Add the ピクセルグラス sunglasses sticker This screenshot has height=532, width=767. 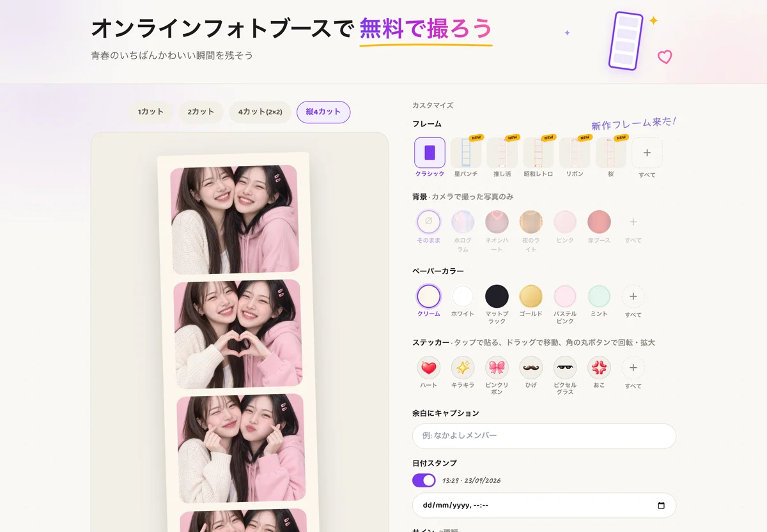point(565,368)
